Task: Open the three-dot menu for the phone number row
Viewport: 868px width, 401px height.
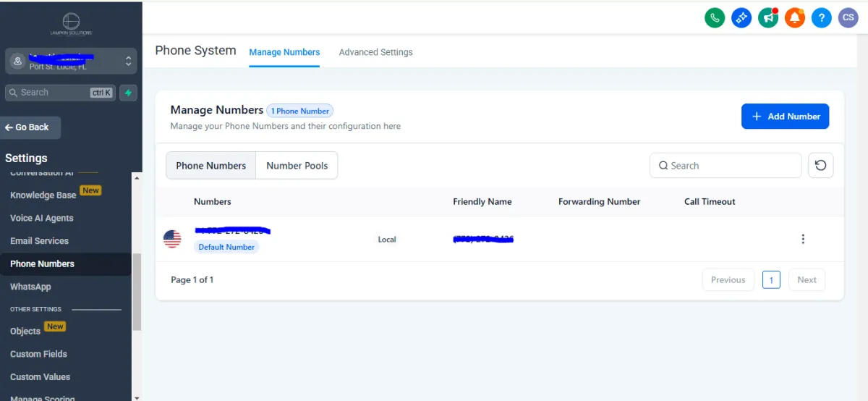Action: 803,239
